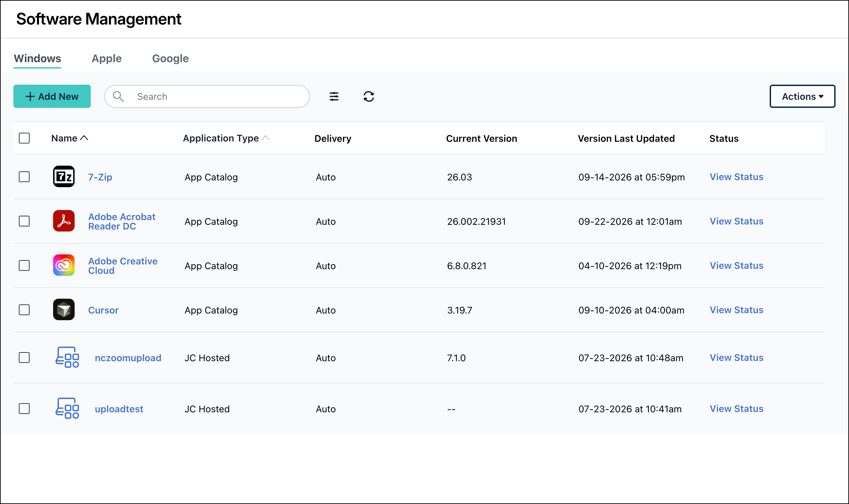Select the nczoomupload row checkbox
849x504 pixels.
24,358
